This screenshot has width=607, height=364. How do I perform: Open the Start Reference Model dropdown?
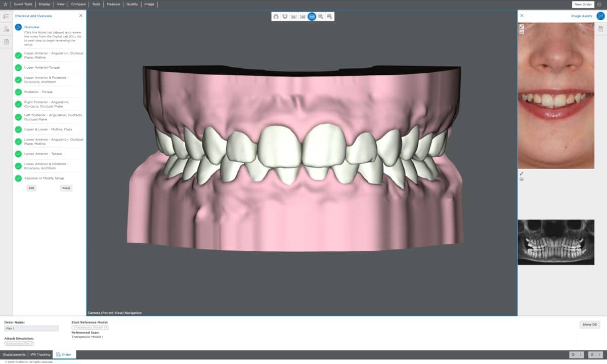point(90,327)
